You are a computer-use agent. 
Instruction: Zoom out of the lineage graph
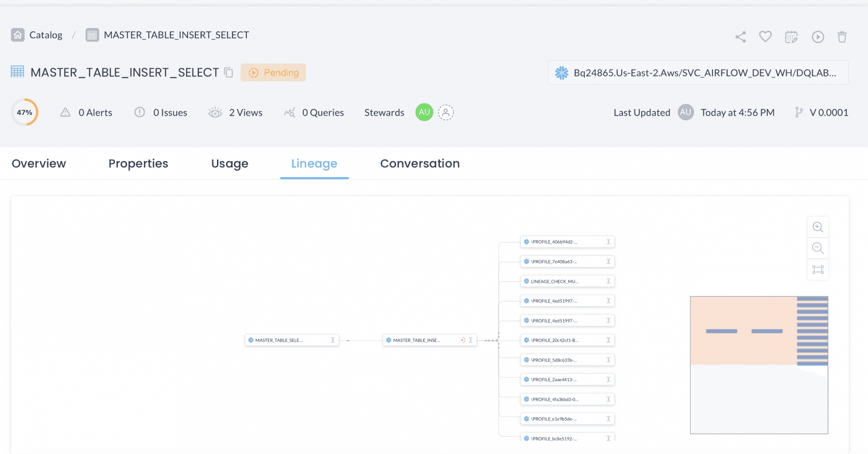tap(817, 248)
